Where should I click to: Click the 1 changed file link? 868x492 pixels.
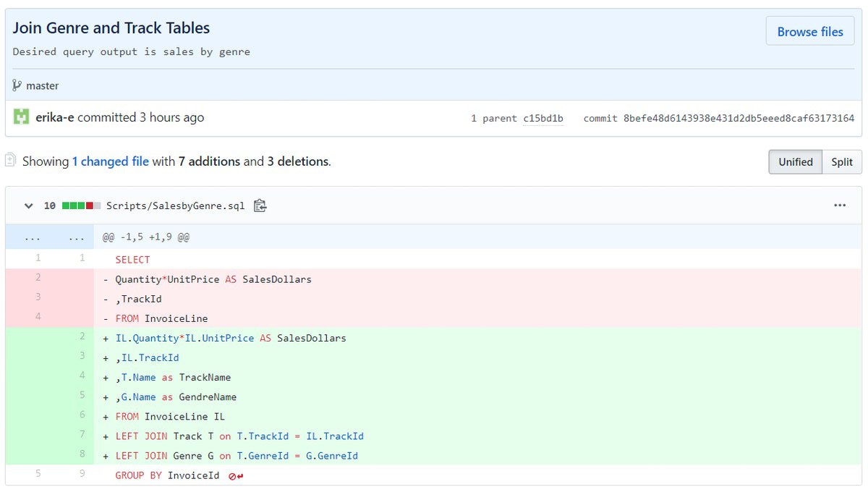pyautogui.click(x=110, y=161)
